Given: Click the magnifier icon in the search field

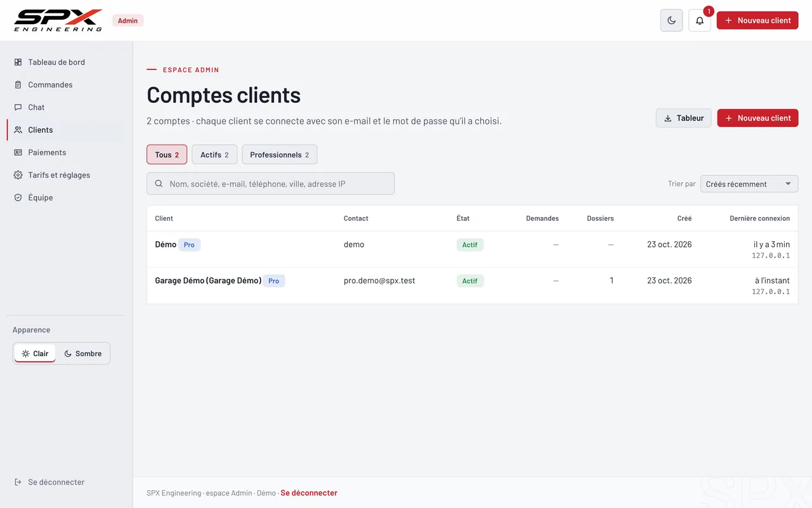Looking at the screenshot, I should [159, 184].
